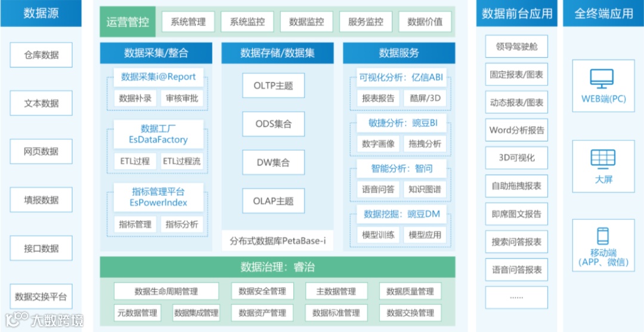Choose Word分析报告 application box
The width and height of the screenshot is (644, 332).
(x=516, y=130)
